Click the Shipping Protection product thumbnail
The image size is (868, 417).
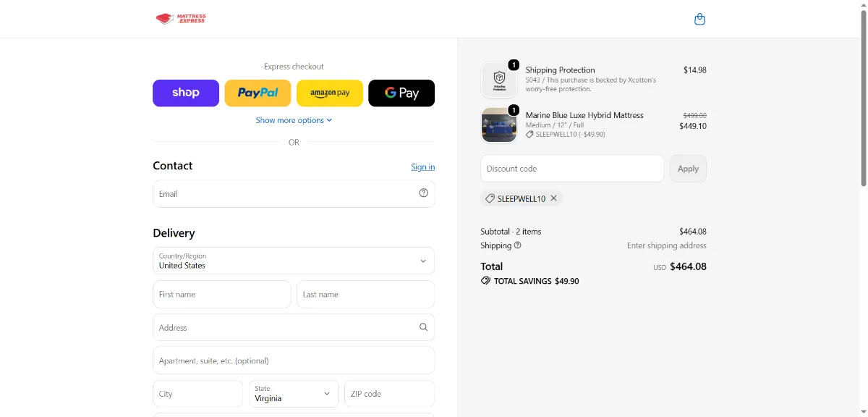(499, 80)
